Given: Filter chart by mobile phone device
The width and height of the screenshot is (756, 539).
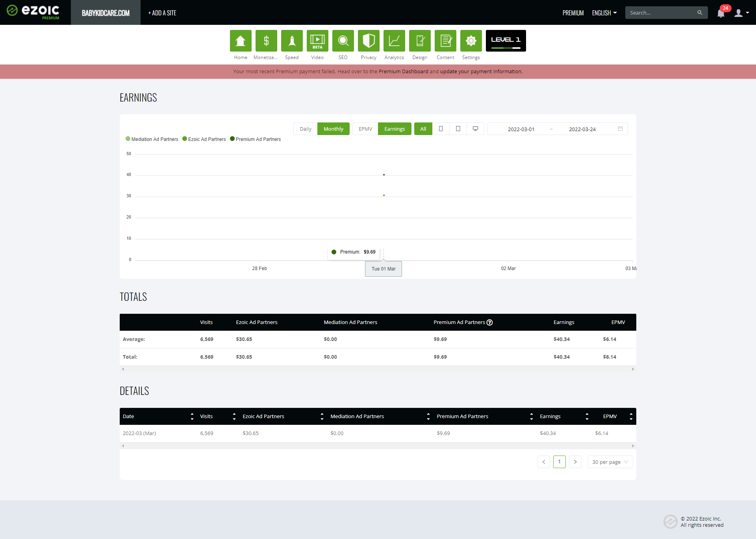Looking at the screenshot, I should (x=441, y=129).
